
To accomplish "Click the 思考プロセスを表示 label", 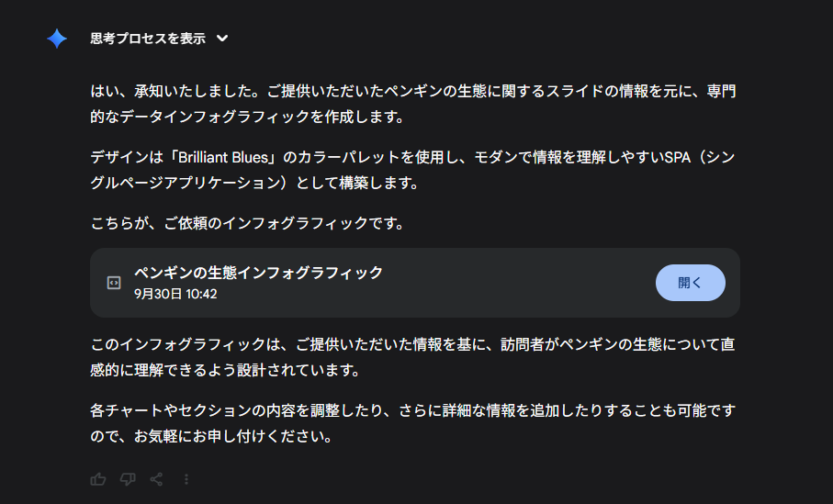I will click(147, 39).
